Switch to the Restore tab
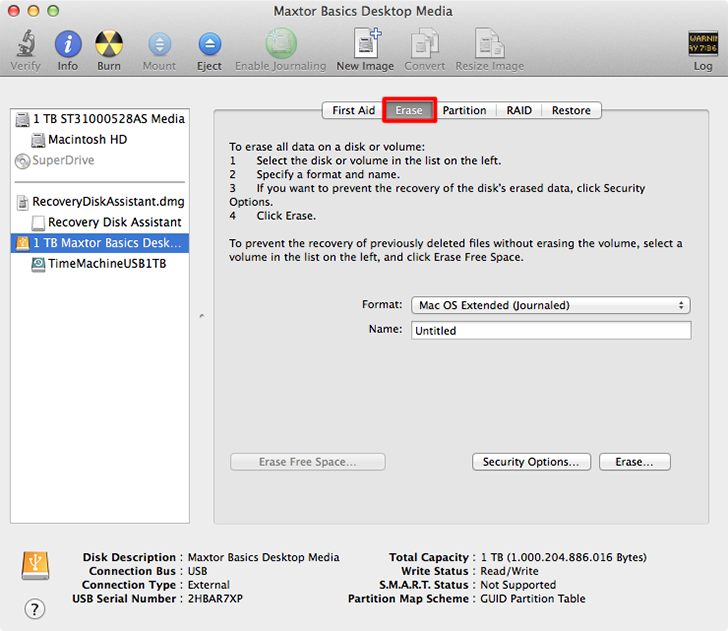The width and height of the screenshot is (728, 631). tap(571, 111)
